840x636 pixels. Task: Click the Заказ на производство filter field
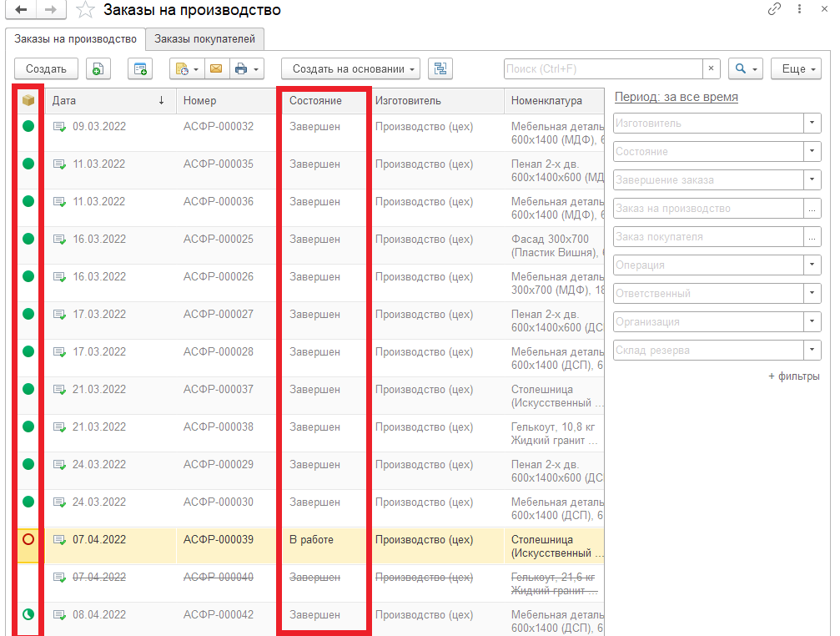709,208
